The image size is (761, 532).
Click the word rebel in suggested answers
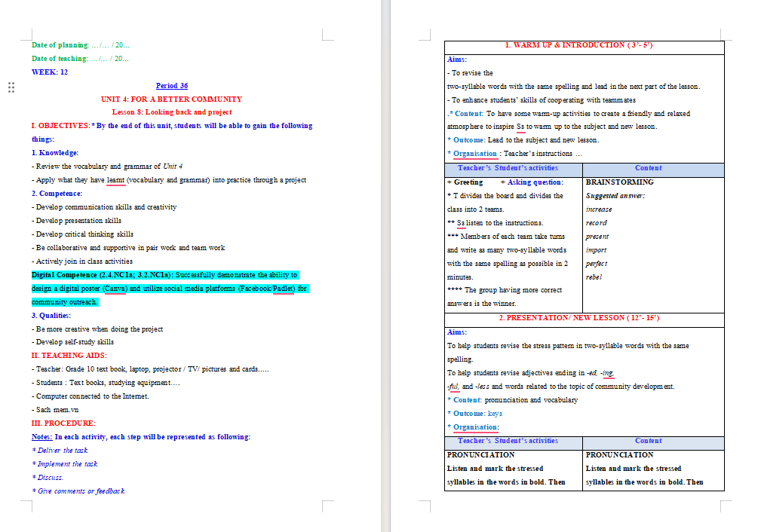pyautogui.click(x=594, y=277)
